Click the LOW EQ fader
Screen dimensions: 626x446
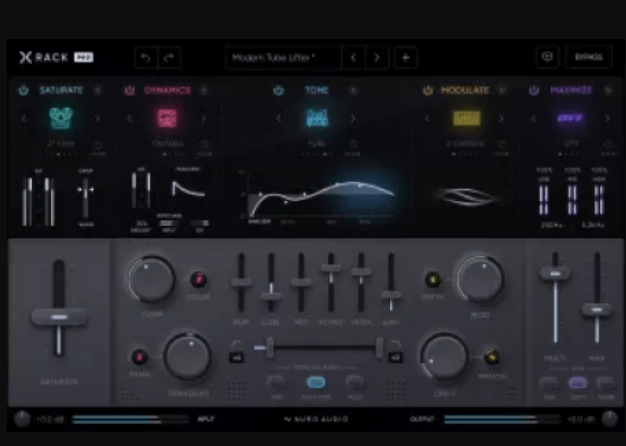point(271,296)
